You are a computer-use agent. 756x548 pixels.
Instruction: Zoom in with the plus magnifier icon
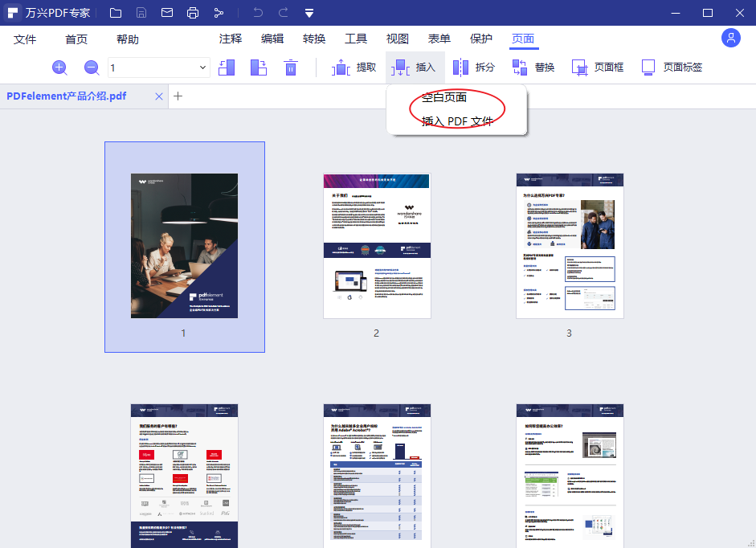click(59, 67)
